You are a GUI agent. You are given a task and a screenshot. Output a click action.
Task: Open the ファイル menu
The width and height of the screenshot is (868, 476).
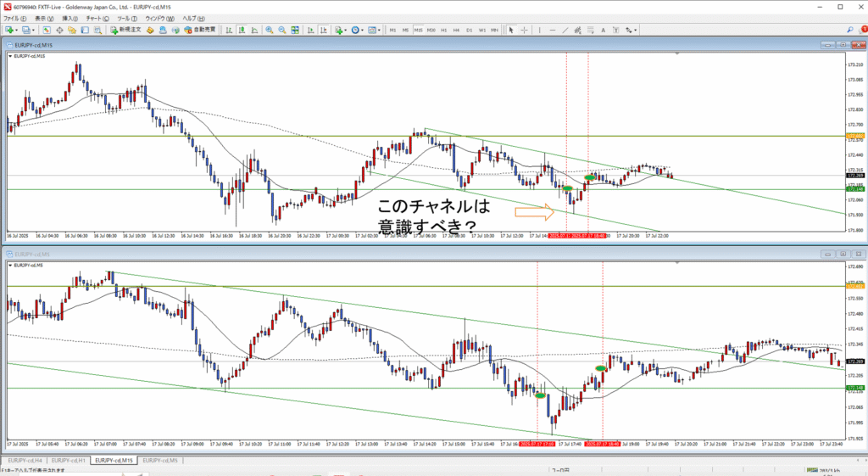click(15, 19)
